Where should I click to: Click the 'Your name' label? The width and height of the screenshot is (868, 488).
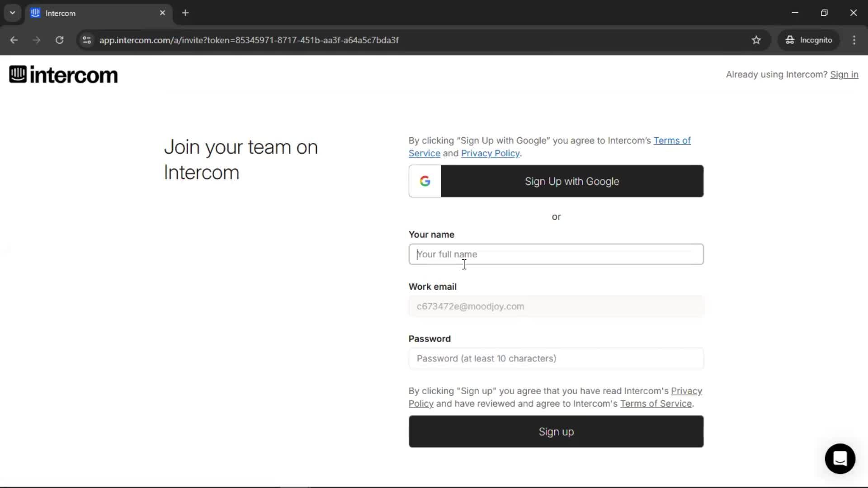(x=431, y=235)
